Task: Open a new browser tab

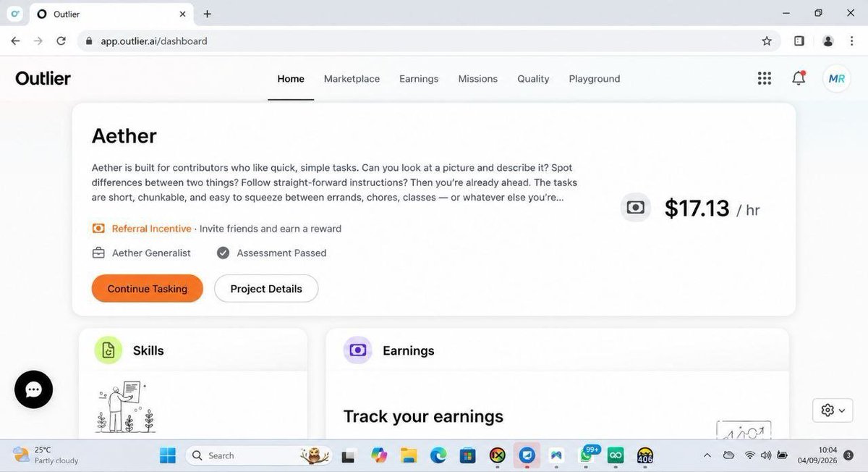Action: point(208,14)
